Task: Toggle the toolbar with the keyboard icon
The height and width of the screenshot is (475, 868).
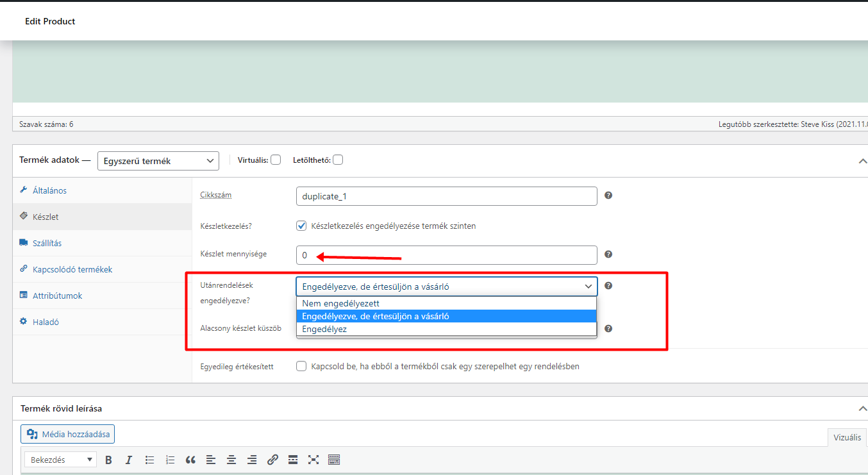Action: pos(333,460)
